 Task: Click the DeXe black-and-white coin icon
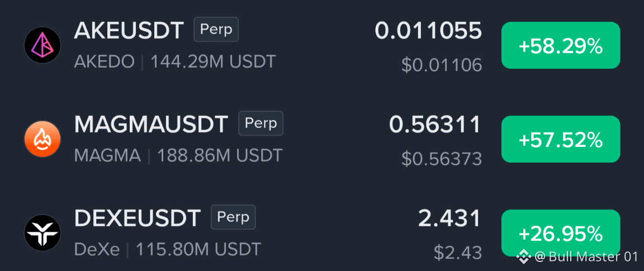pos(42,233)
